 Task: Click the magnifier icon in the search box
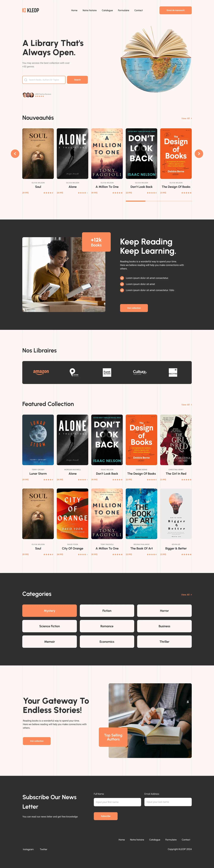[x=26, y=80]
